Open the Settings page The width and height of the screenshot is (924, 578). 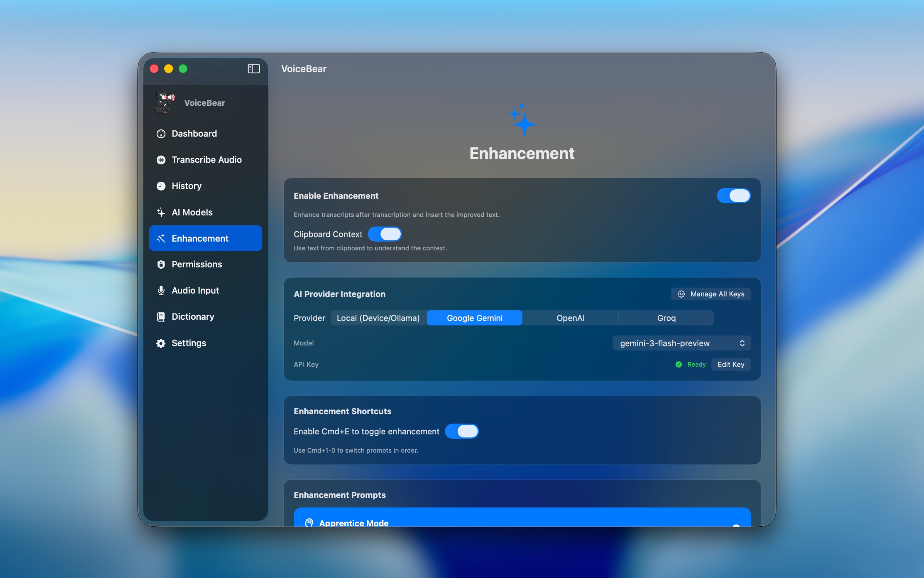[x=206, y=343]
